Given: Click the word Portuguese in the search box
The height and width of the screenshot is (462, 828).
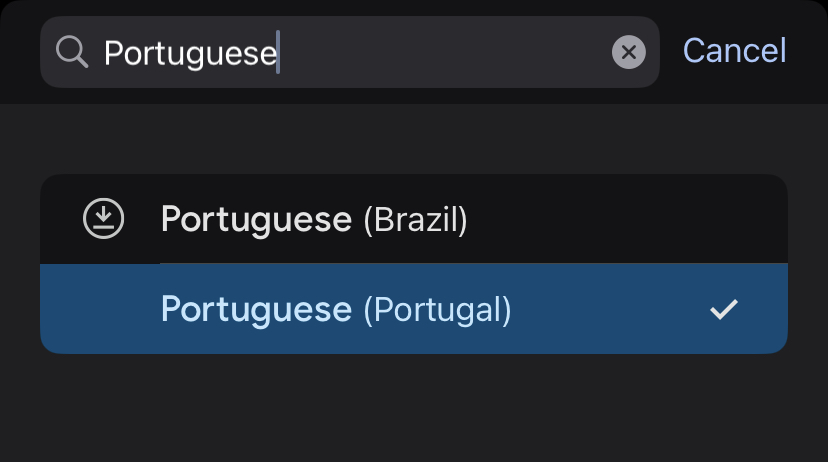Looking at the screenshot, I should click(x=190, y=52).
